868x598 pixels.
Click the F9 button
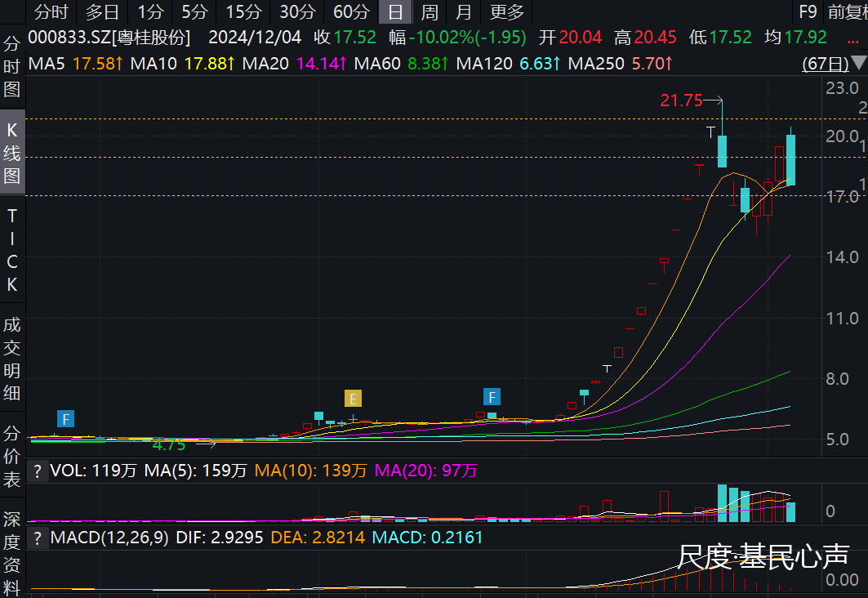pyautogui.click(x=808, y=11)
